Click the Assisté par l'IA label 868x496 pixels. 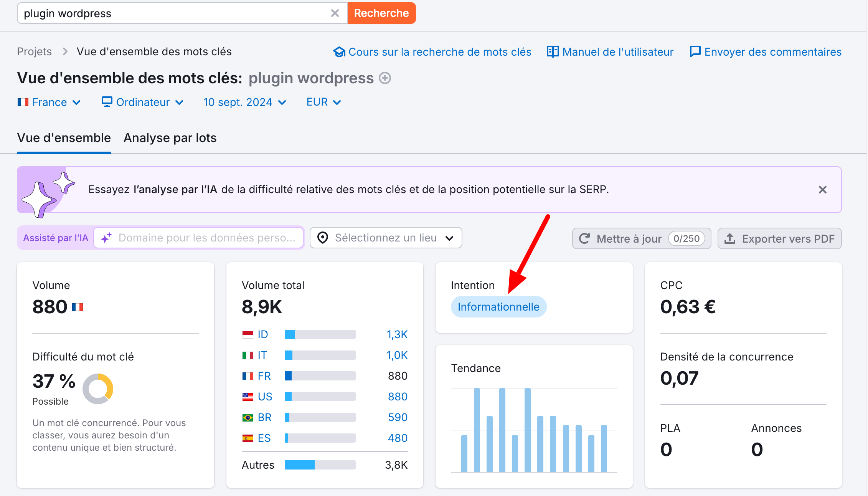(x=56, y=238)
